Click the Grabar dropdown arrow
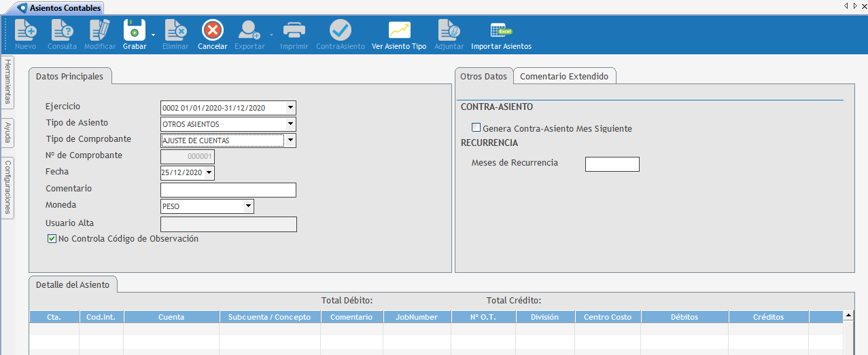The image size is (868, 355). click(154, 34)
